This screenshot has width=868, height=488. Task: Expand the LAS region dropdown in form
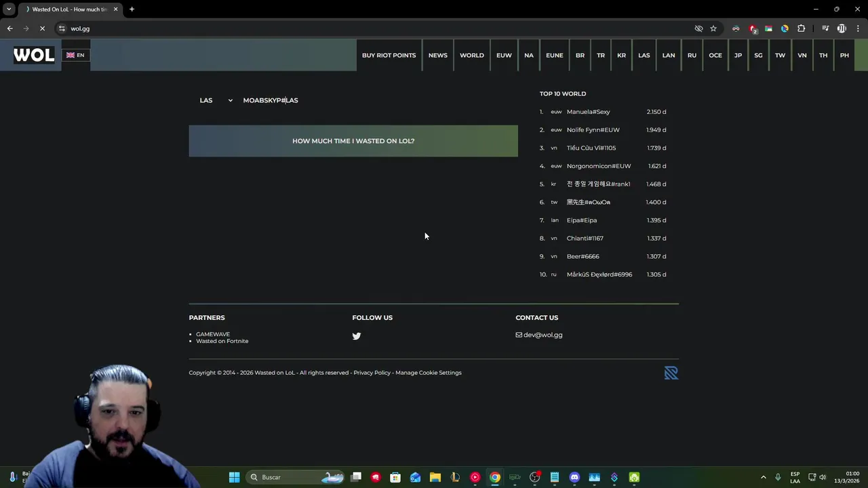pyautogui.click(x=216, y=100)
